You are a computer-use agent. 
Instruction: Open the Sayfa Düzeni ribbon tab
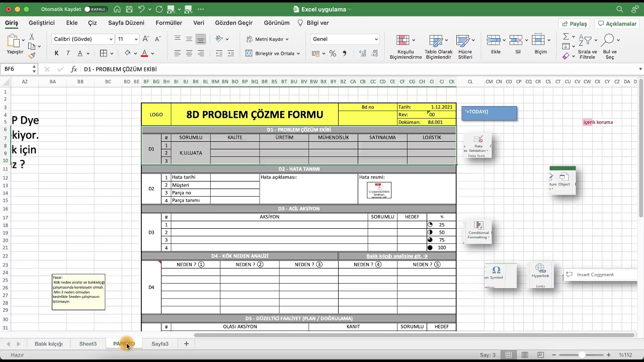(126, 23)
